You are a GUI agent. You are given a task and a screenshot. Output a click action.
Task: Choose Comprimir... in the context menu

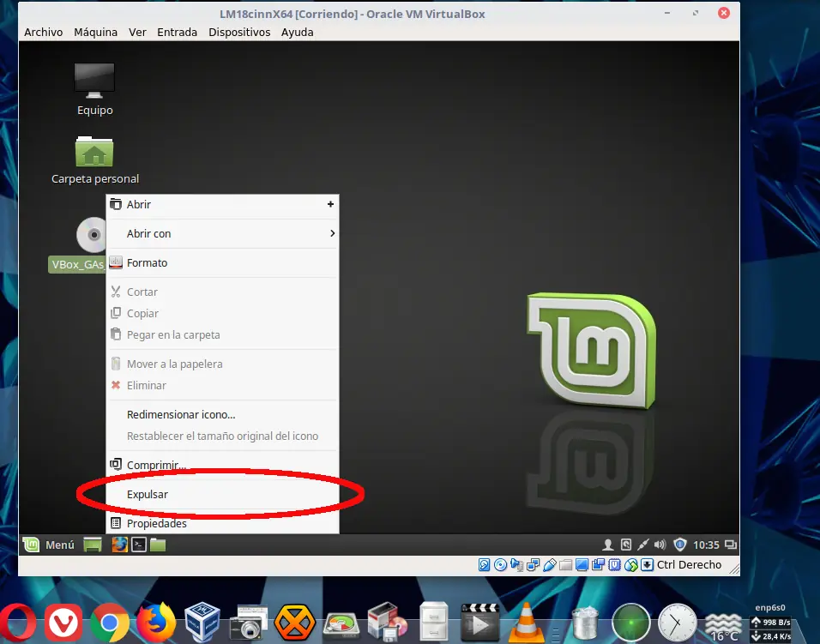coord(222,465)
